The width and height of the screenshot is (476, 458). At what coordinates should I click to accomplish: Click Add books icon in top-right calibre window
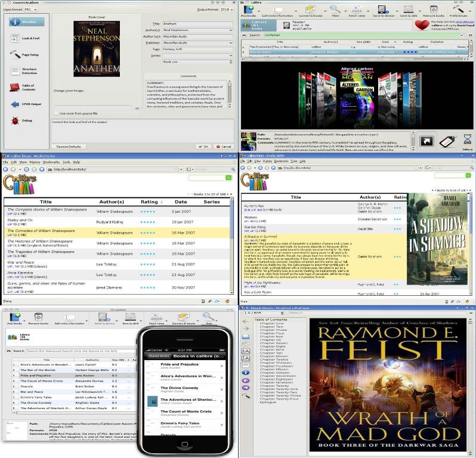pyautogui.click(x=249, y=11)
